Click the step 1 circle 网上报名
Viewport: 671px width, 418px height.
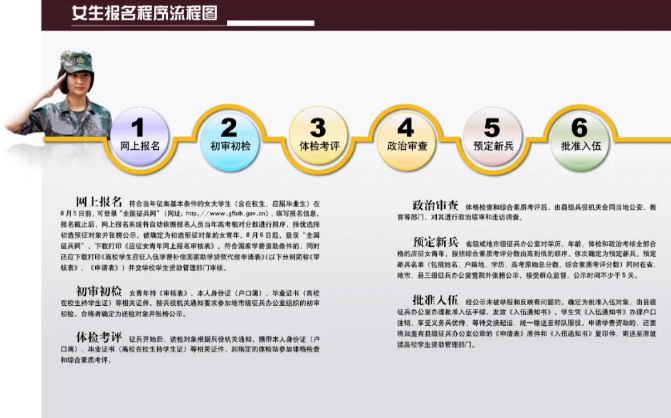tap(139, 134)
